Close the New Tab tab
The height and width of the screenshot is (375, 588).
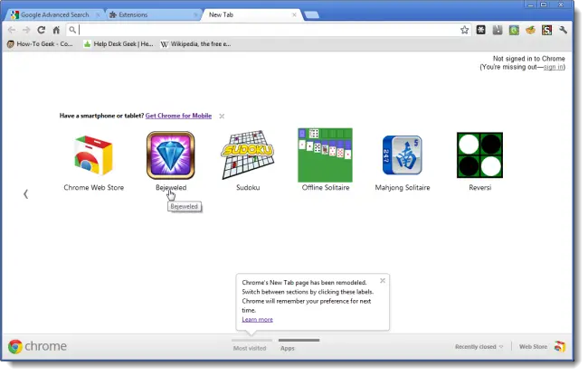pos(294,15)
